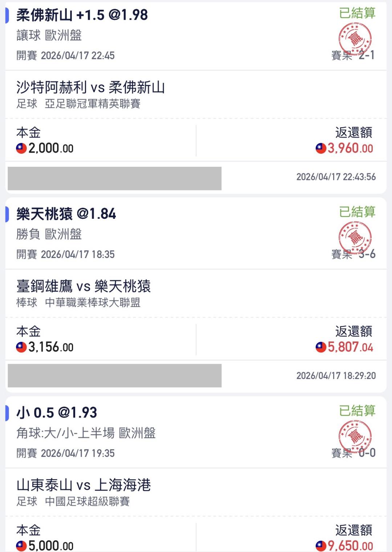The height and width of the screenshot is (552, 392).
Task: Click the blue marker beside 柔佛新山 +1.5 heading
Action: point(7,15)
